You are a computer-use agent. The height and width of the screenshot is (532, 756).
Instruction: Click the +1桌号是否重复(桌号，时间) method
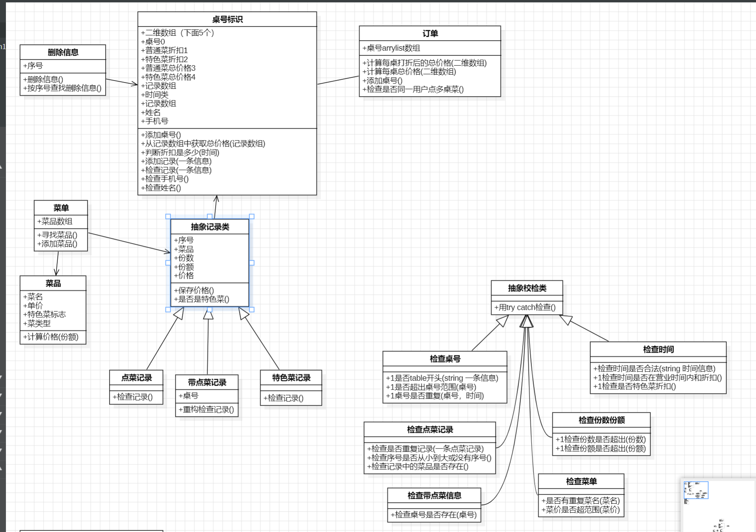(x=435, y=396)
